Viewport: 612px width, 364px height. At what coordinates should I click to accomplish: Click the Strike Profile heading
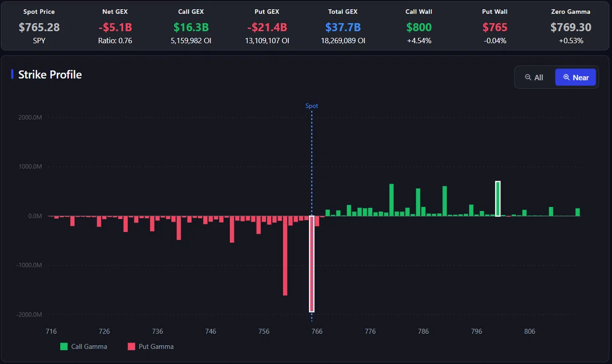[50, 74]
